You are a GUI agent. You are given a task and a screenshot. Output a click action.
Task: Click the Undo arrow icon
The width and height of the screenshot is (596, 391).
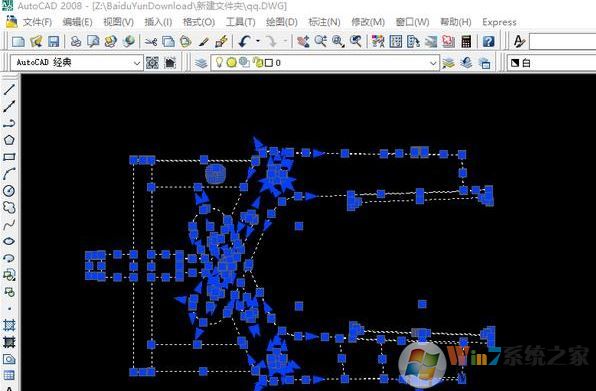coord(244,41)
